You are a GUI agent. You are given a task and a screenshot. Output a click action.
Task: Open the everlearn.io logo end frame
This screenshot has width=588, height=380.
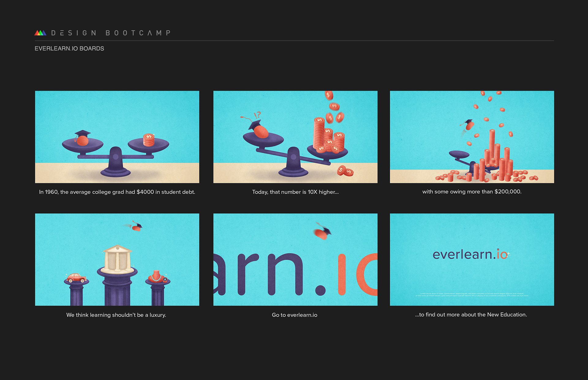pyautogui.click(x=472, y=259)
